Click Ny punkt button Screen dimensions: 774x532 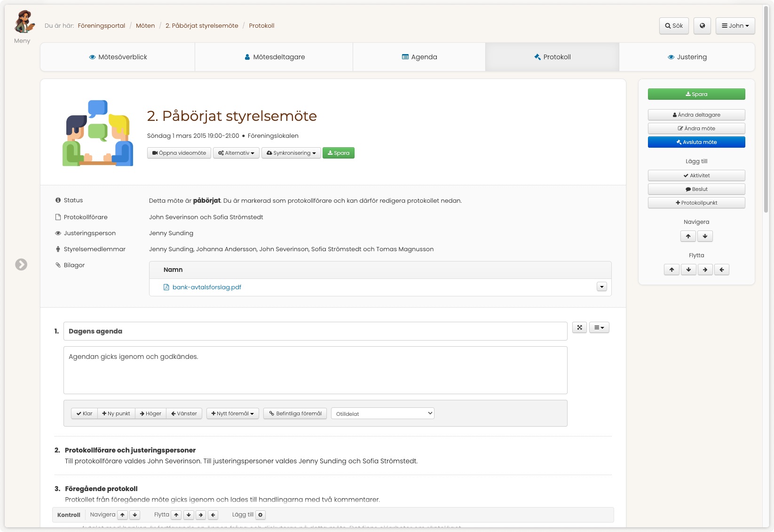tap(116, 413)
